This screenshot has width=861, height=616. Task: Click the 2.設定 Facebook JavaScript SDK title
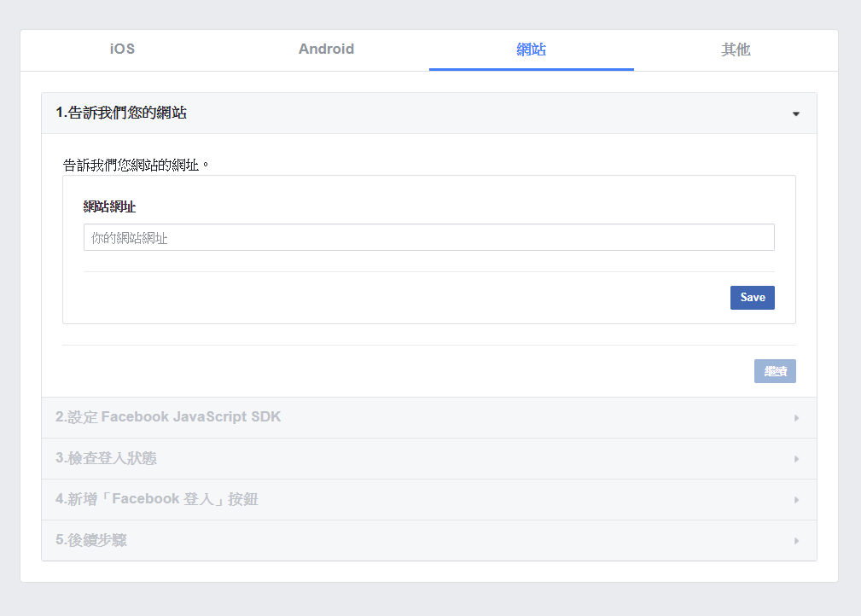tap(168, 417)
